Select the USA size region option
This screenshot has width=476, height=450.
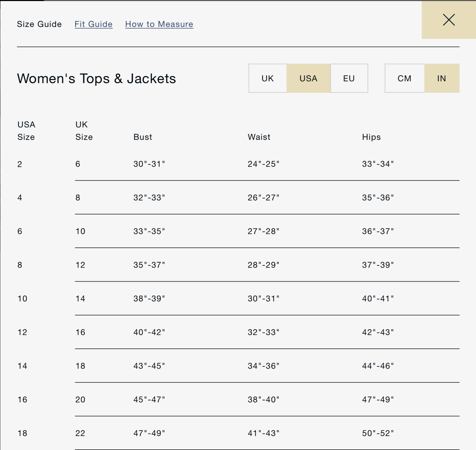[x=308, y=78]
